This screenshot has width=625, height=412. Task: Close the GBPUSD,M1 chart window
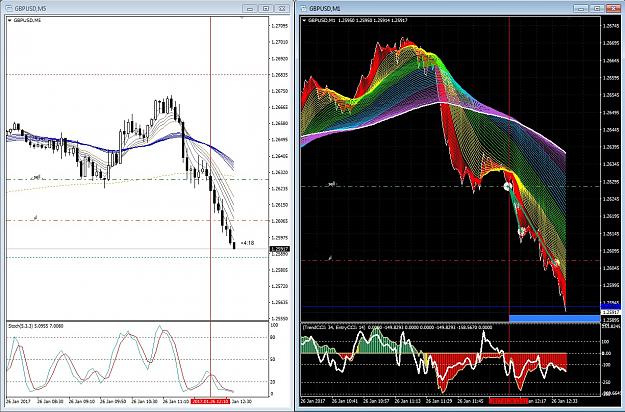click(613, 8)
